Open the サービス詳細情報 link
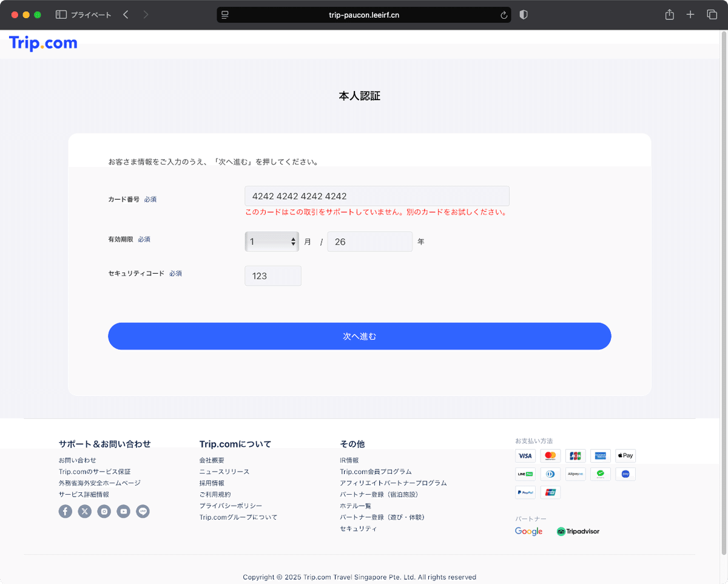This screenshot has width=728, height=584. (x=84, y=495)
